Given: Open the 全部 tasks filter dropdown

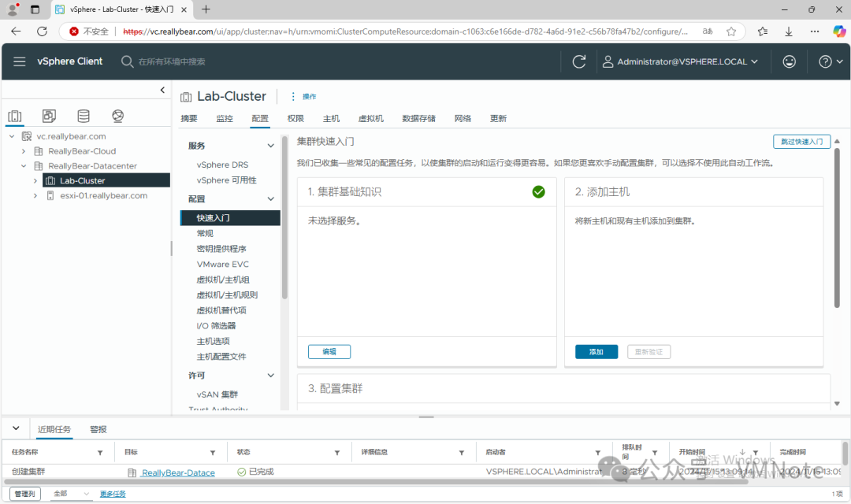Looking at the screenshot, I should (x=71, y=494).
